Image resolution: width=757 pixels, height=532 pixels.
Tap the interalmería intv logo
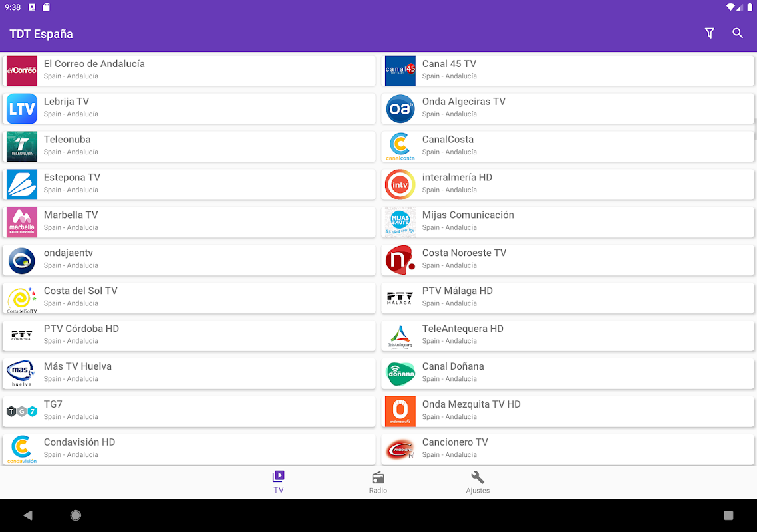click(x=400, y=184)
